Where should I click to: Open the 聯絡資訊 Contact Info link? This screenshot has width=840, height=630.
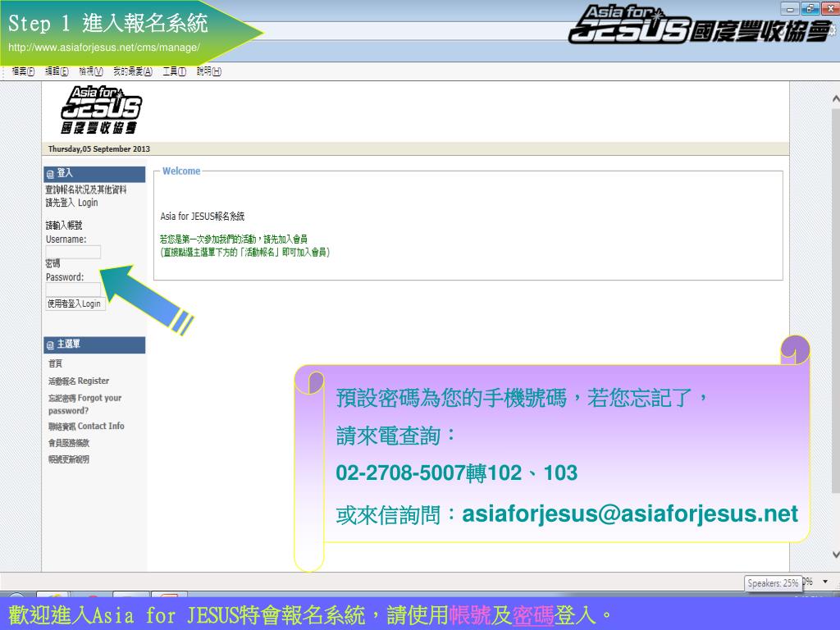(86, 426)
